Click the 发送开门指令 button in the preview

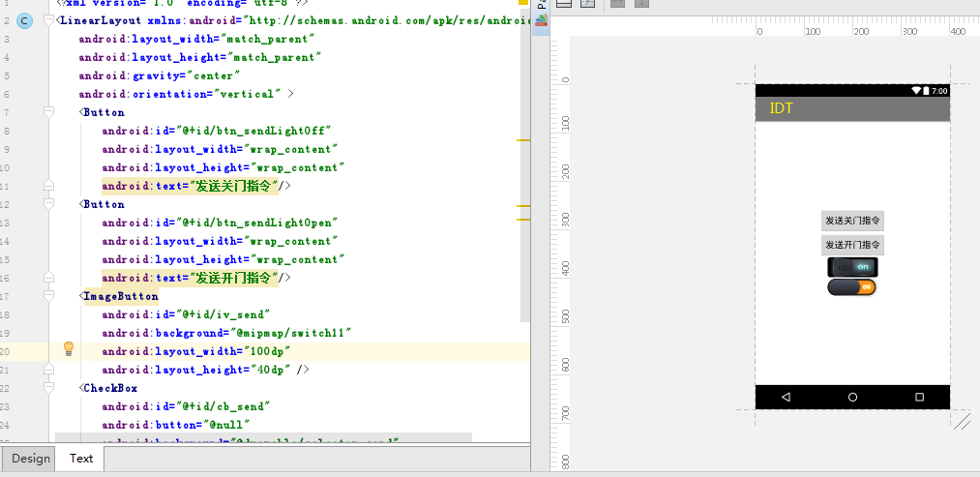[852, 245]
